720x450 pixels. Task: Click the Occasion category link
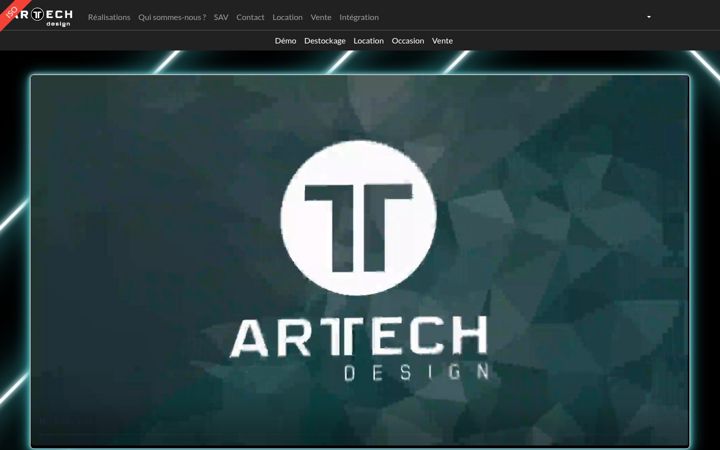click(x=408, y=41)
